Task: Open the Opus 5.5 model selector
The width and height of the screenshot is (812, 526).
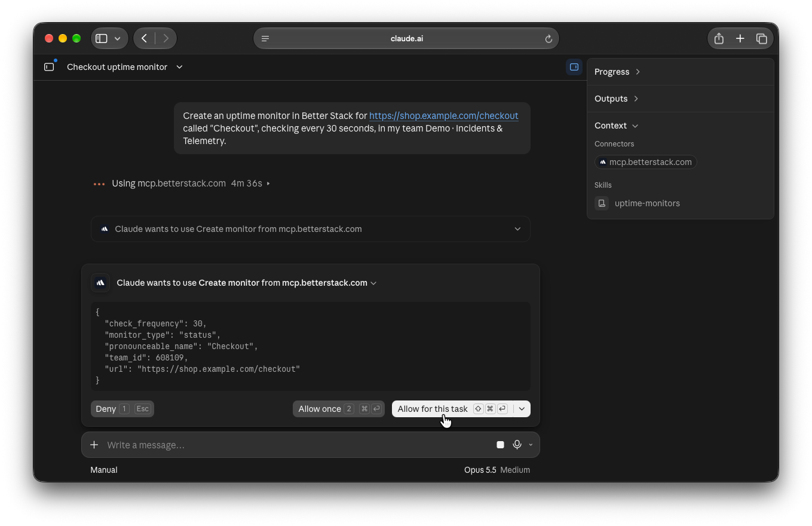Action: point(497,470)
